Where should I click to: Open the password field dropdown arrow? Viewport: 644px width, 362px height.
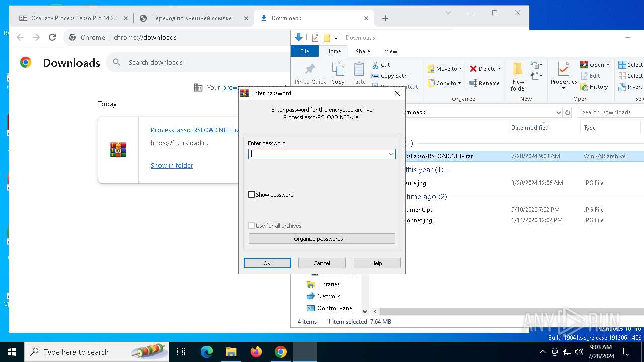click(391, 154)
